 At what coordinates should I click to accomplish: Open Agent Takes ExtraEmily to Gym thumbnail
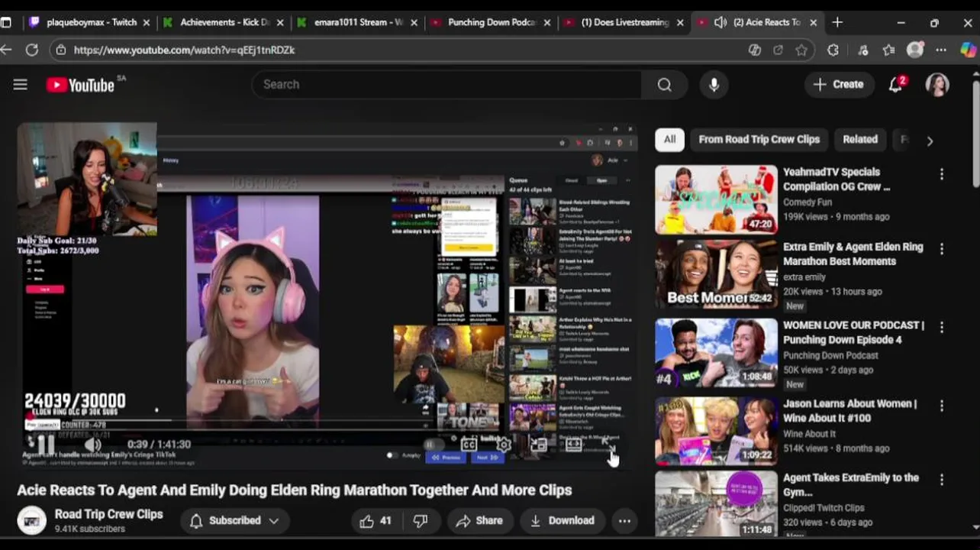tap(716, 504)
